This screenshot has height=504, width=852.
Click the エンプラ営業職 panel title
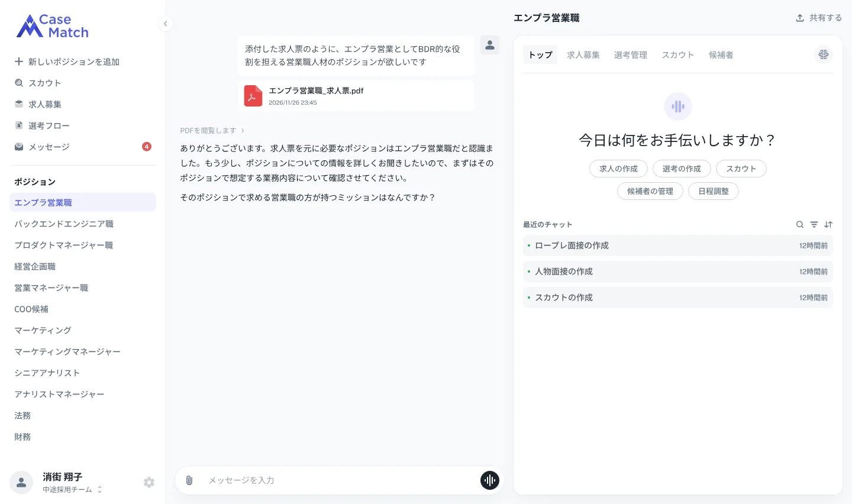pyautogui.click(x=547, y=18)
